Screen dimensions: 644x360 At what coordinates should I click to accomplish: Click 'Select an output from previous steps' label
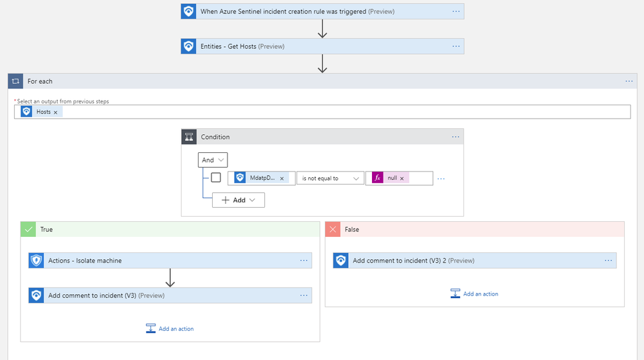click(63, 101)
